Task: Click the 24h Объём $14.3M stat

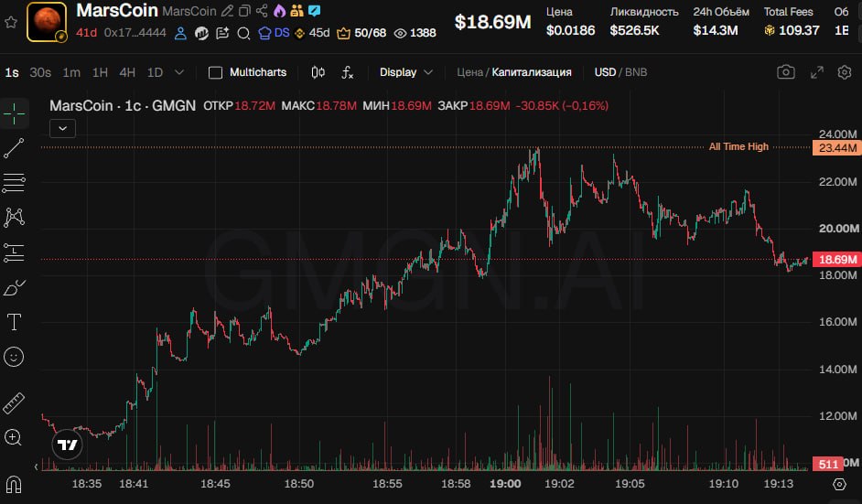Action: click(x=721, y=22)
